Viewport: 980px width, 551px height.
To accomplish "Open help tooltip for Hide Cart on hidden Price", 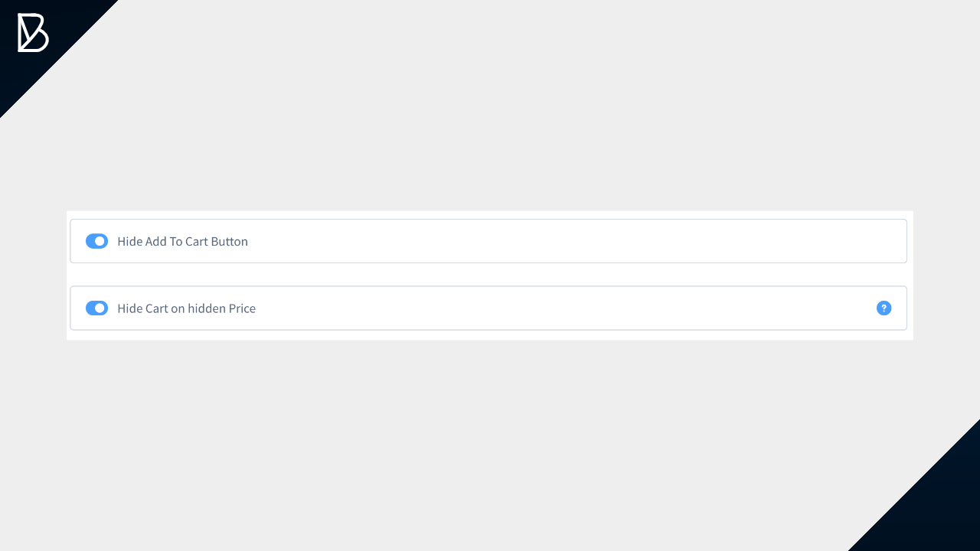I will click(x=884, y=308).
